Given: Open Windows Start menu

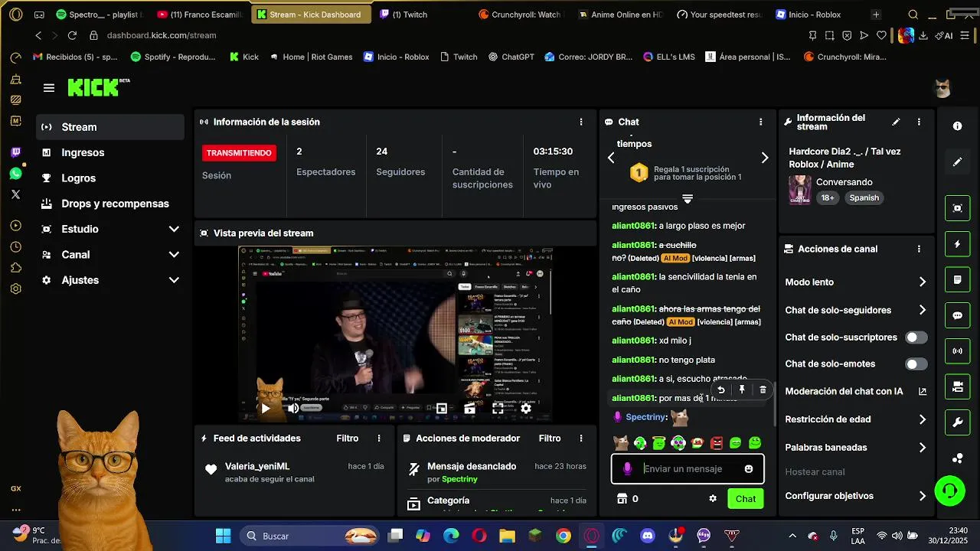Looking at the screenshot, I should pyautogui.click(x=223, y=536).
